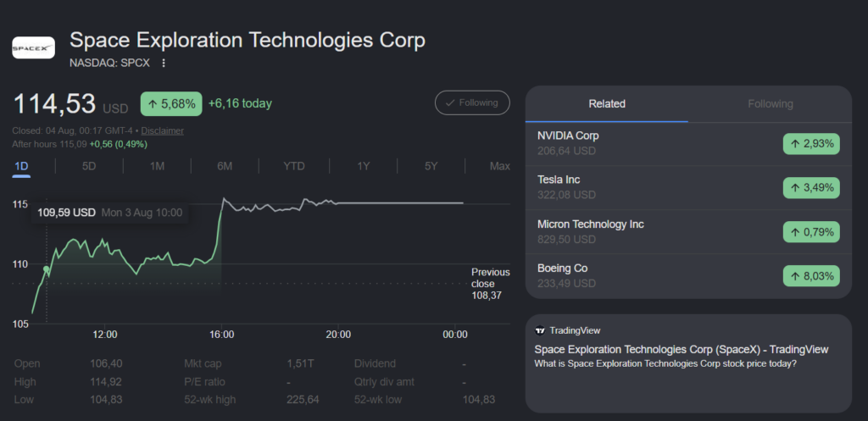
Task: Click the TradingView logo icon
Action: tap(540, 330)
